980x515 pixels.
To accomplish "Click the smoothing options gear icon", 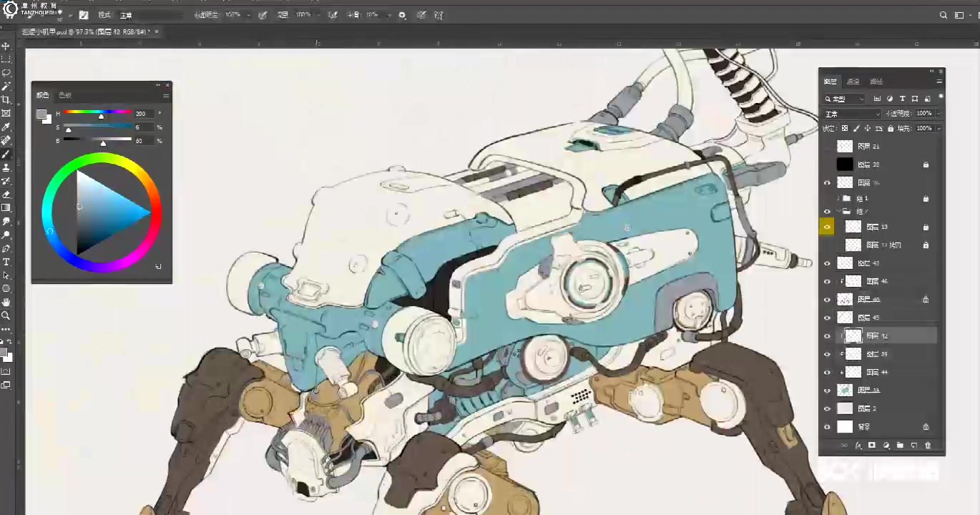I will click(x=403, y=15).
